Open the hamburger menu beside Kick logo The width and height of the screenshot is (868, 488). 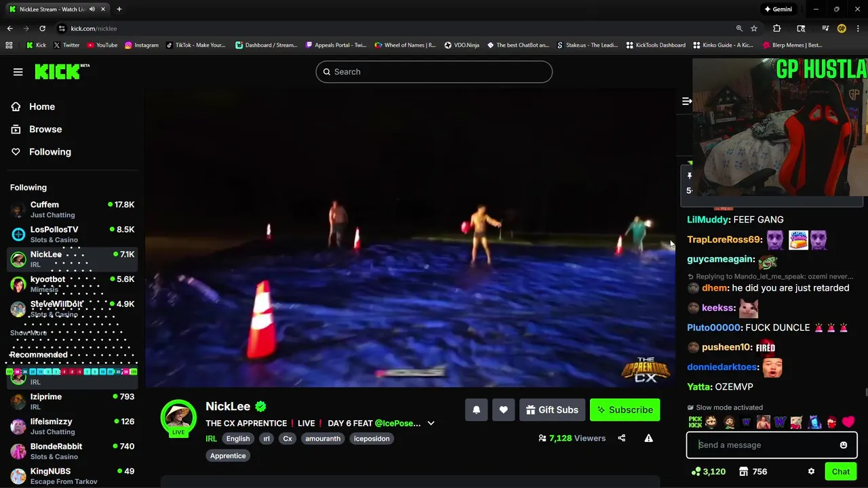pos(18,72)
